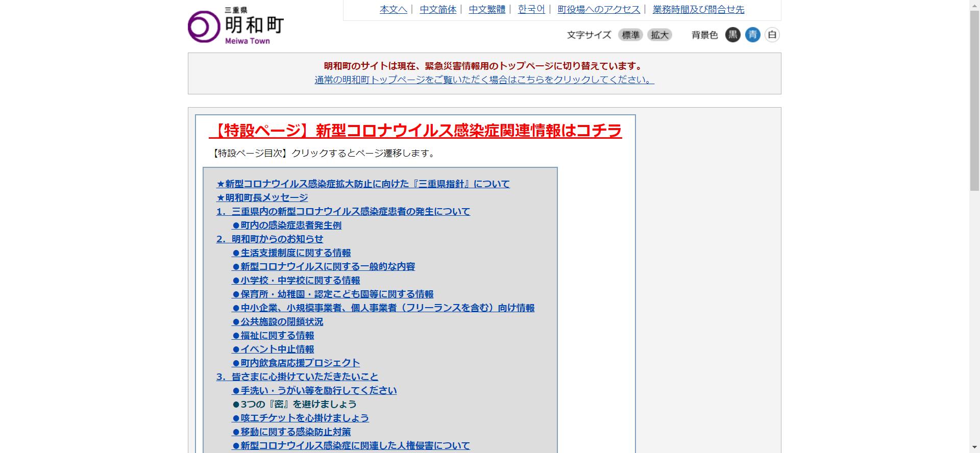Set text size to 標準
This screenshot has width=980, height=453.
(x=630, y=35)
